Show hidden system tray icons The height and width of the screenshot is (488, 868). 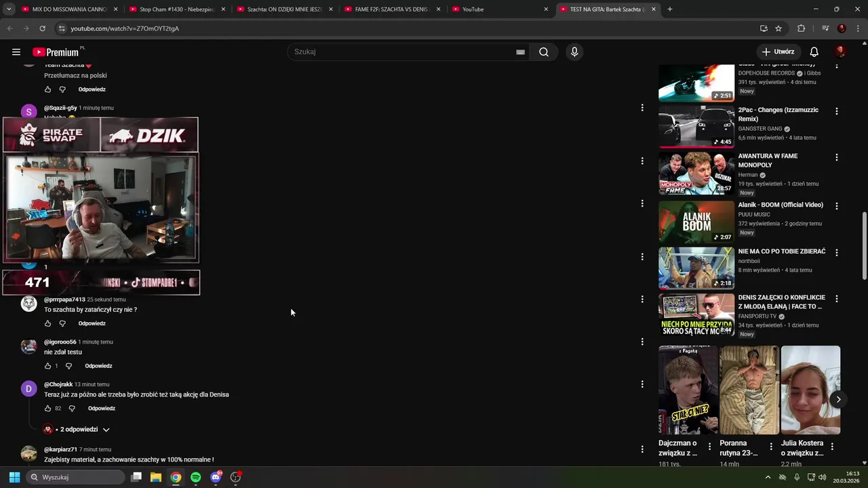pos(768,477)
